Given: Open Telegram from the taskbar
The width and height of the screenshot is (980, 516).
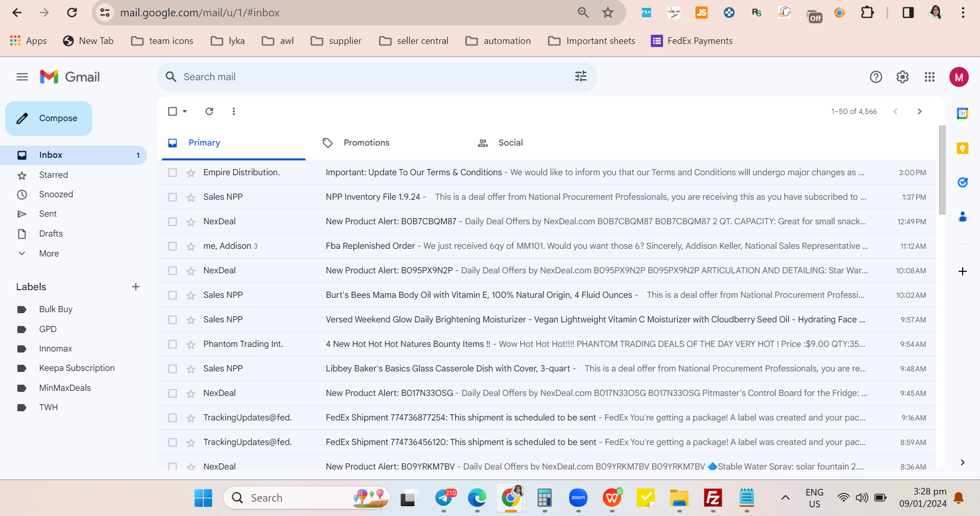Looking at the screenshot, I should pos(444,498).
